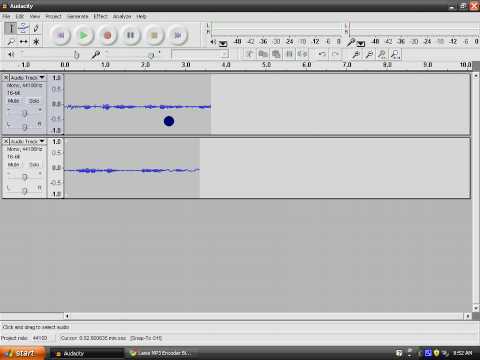Open the Effect menu

100,16
